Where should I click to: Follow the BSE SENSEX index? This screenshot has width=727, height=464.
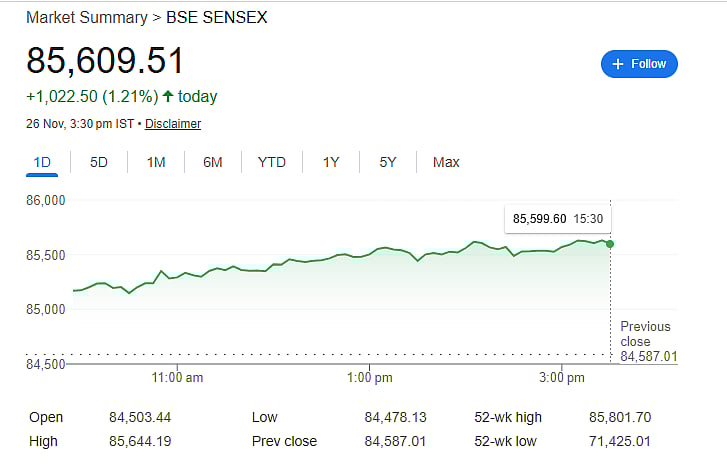point(640,64)
